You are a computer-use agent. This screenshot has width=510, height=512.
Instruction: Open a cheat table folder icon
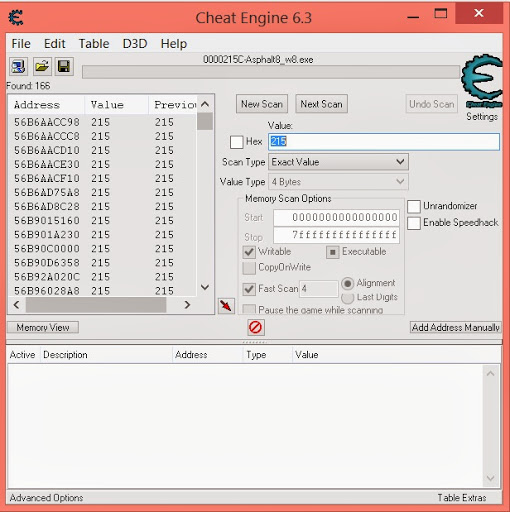coord(42,67)
